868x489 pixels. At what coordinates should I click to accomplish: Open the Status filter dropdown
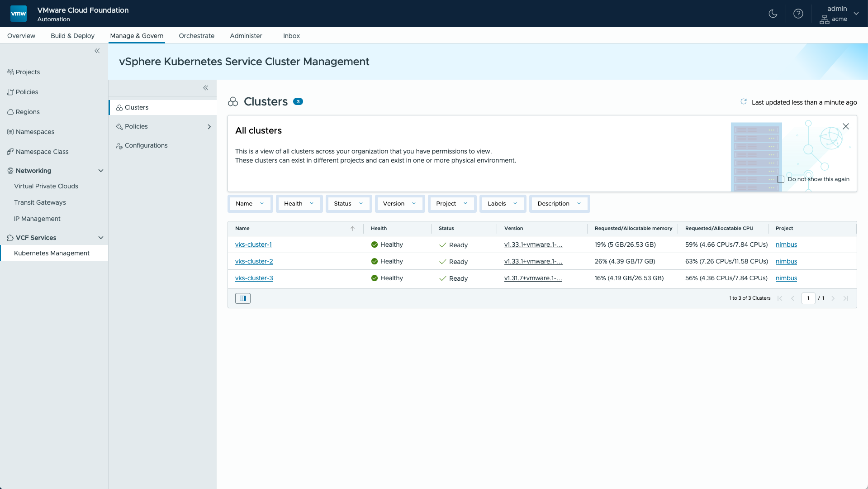click(349, 204)
